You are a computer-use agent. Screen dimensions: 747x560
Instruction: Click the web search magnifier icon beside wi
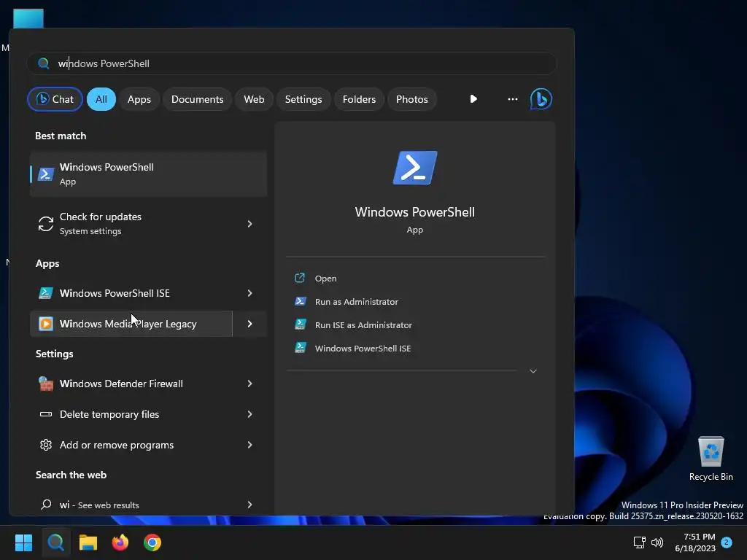[46, 505]
